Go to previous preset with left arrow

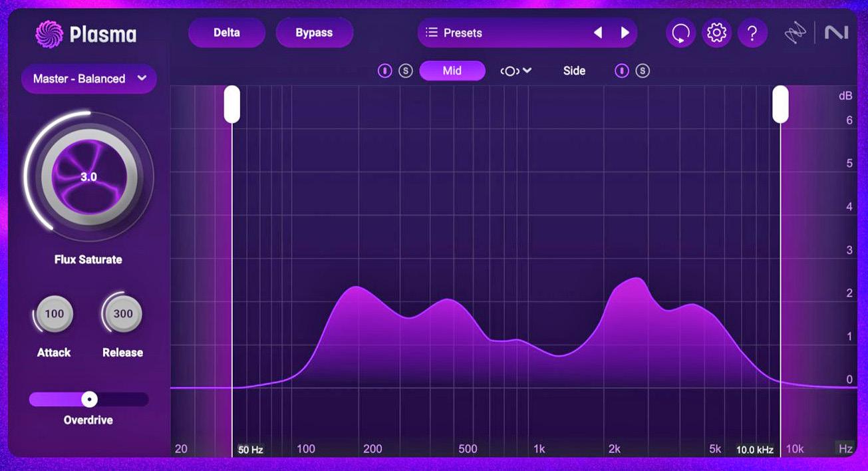coord(597,33)
